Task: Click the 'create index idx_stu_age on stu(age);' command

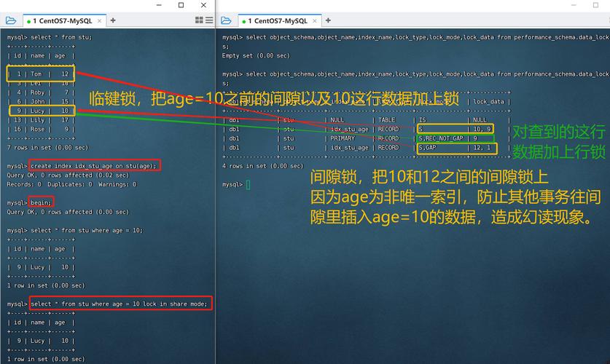Action: (x=94, y=166)
